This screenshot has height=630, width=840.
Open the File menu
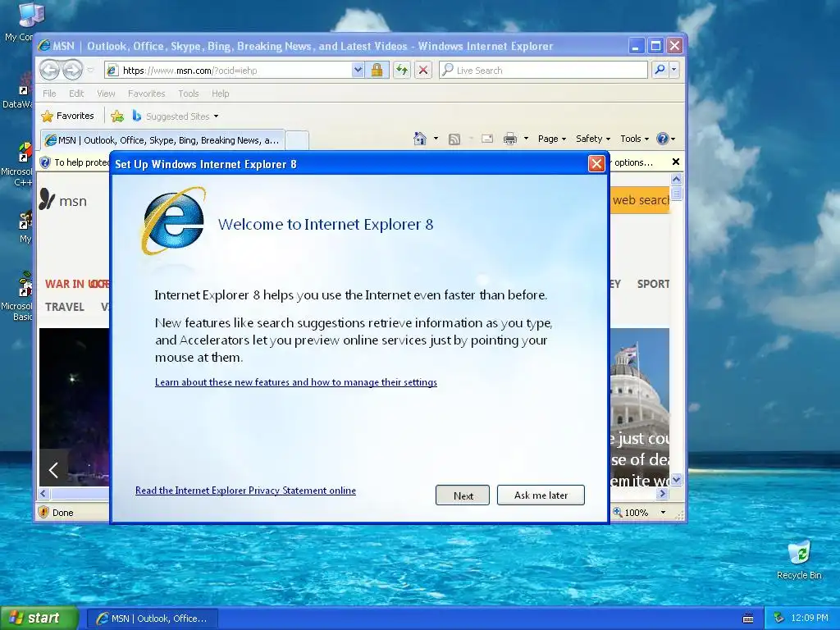click(49, 94)
